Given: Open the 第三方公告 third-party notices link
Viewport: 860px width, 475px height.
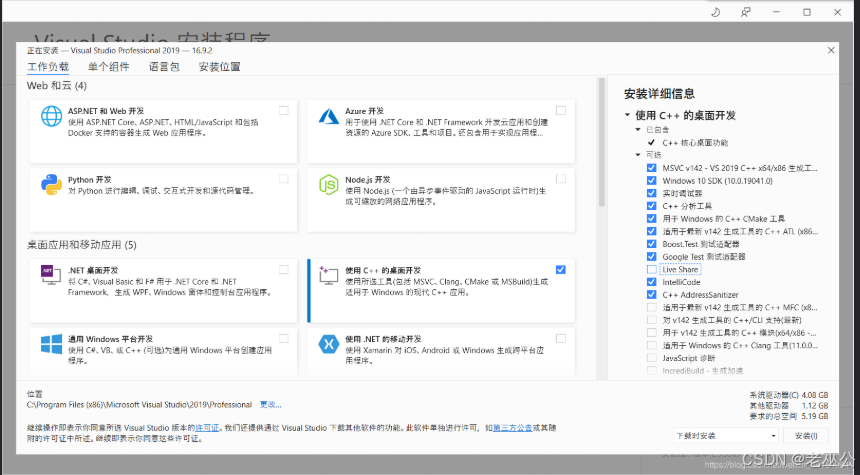Looking at the screenshot, I should (x=512, y=428).
